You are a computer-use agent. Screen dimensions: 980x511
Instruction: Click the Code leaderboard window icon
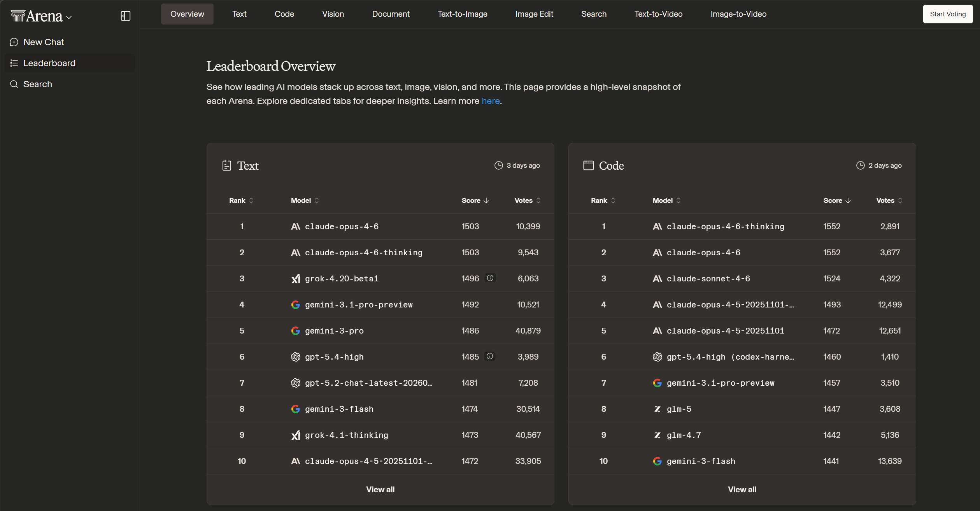click(588, 165)
